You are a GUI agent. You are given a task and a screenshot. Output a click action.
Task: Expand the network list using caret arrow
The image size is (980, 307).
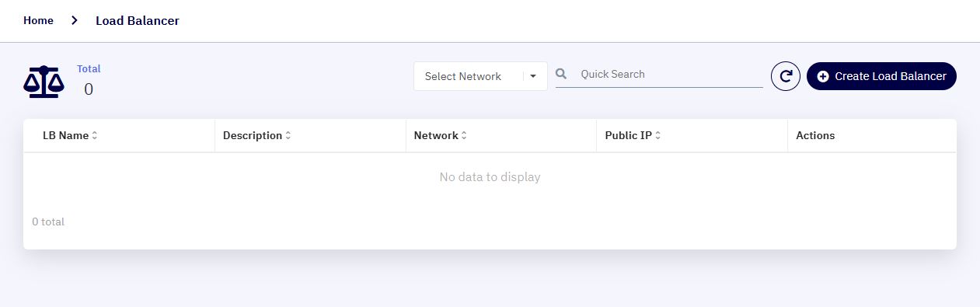[533, 76]
